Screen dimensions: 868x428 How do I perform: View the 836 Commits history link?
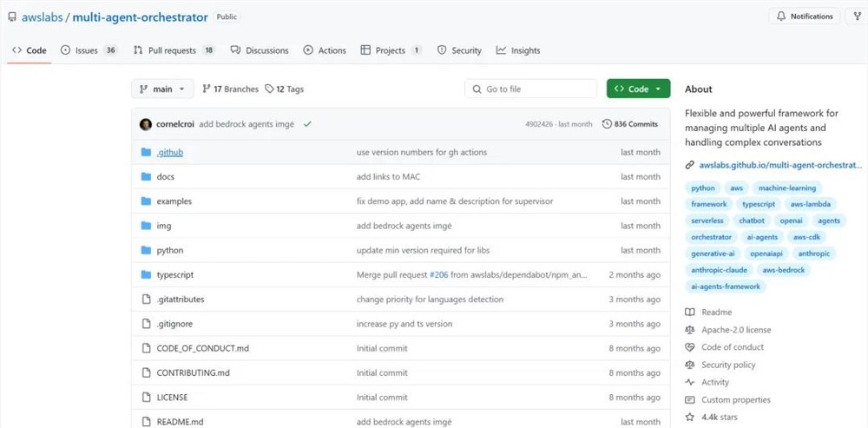click(630, 124)
